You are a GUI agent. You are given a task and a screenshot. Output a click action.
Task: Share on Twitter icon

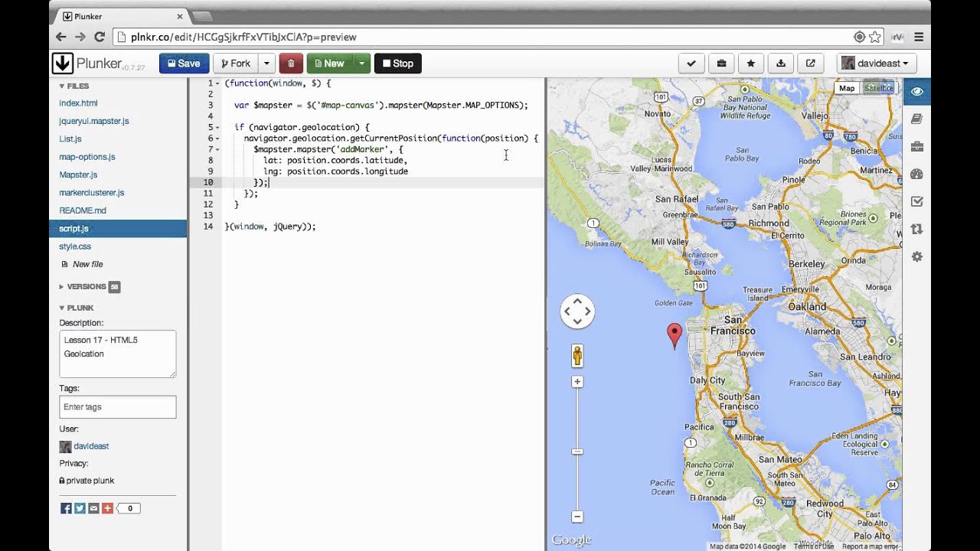point(80,508)
